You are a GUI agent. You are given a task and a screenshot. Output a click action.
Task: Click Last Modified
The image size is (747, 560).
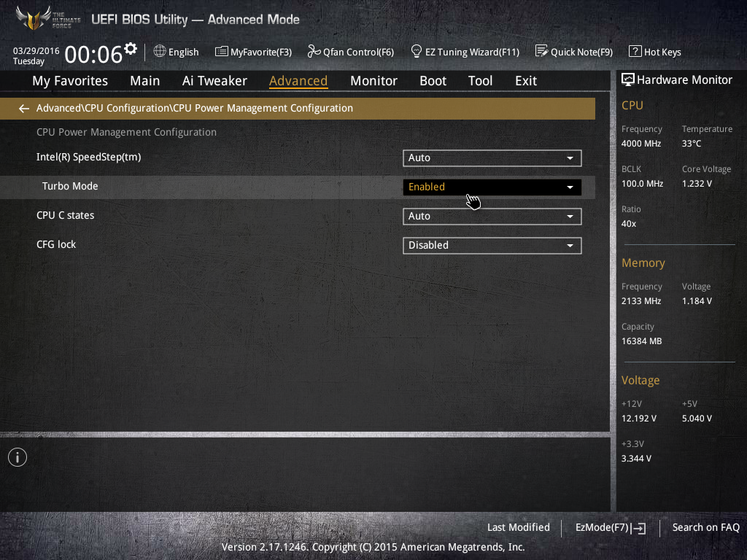519,528
